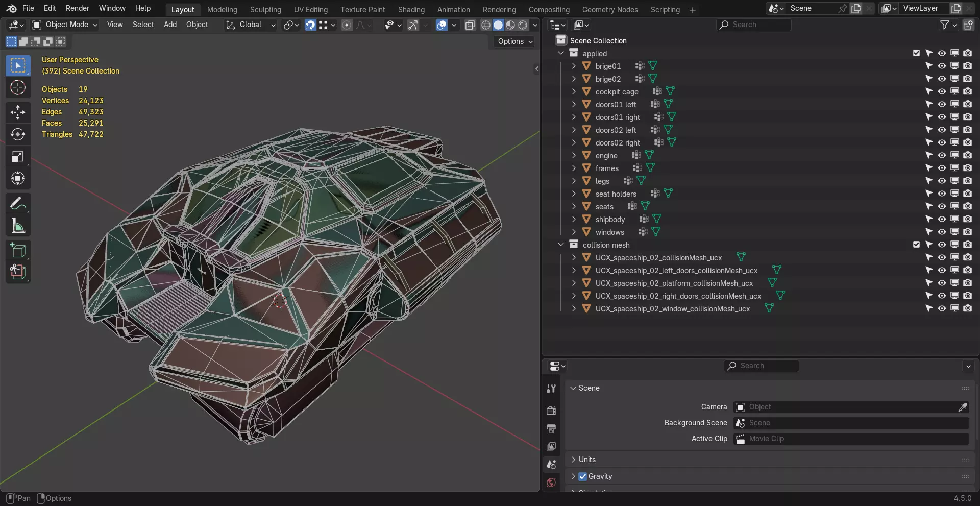The height and width of the screenshot is (506, 980).
Task: Add workspace plus button
Action: click(693, 10)
